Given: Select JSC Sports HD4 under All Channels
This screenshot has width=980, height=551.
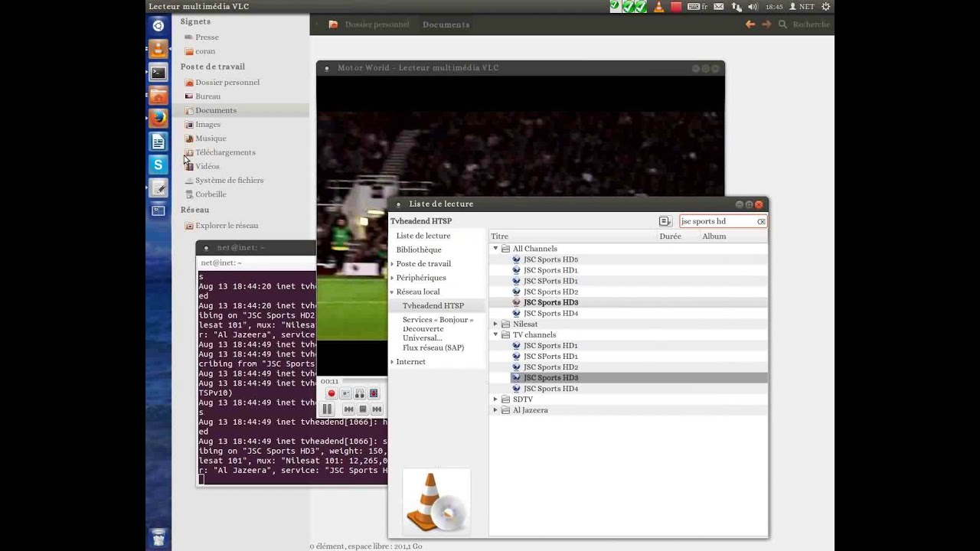Looking at the screenshot, I should [x=550, y=313].
